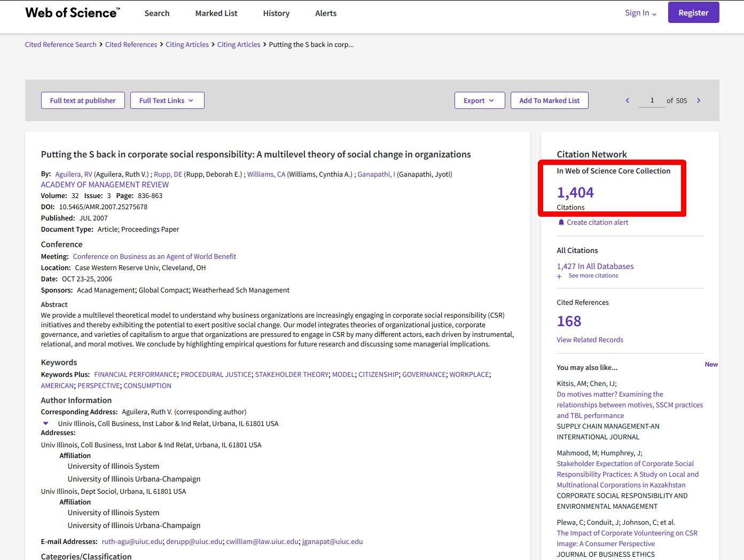Select STAKEHOLDER THEORY keyword
744x560 pixels.
click(x=292, y=374)
